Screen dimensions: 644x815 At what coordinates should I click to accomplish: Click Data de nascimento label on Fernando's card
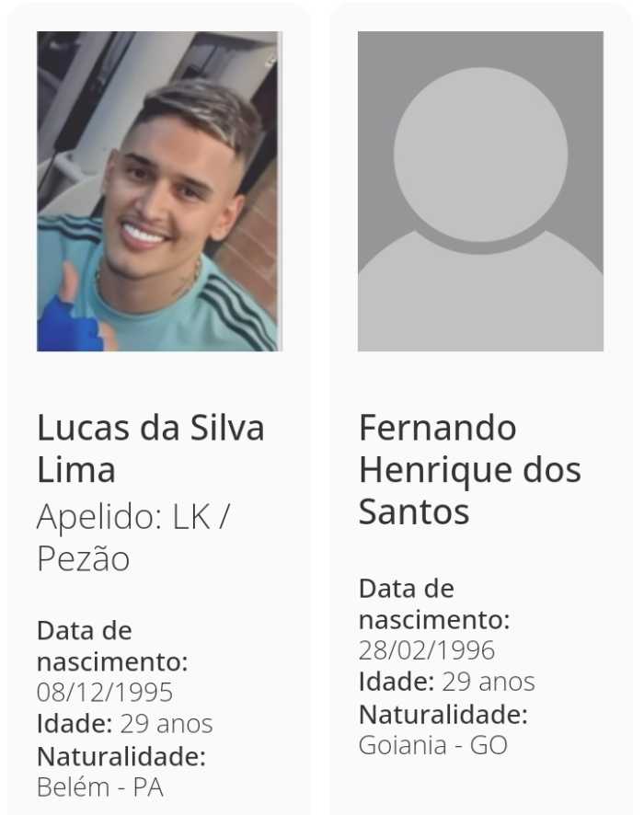pyautogui.click(x=433, y=603)
